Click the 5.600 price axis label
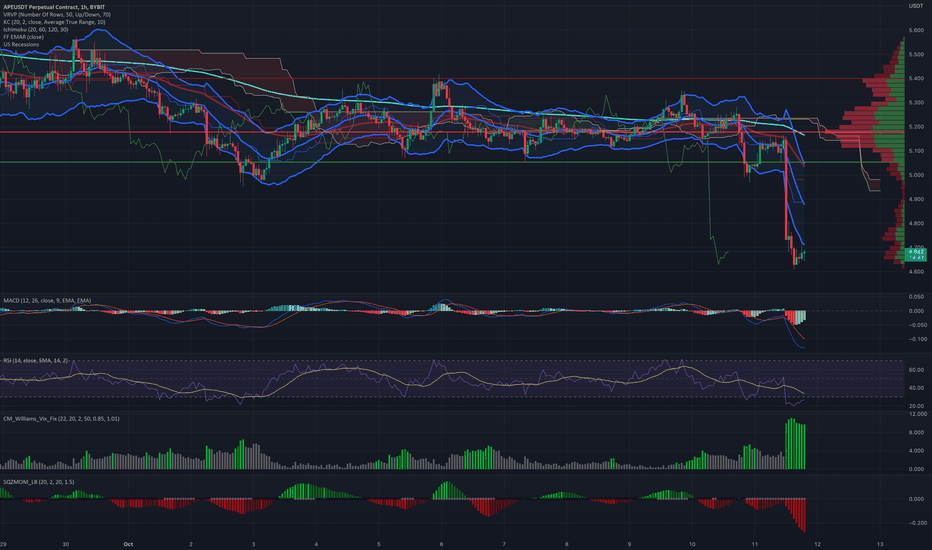932x550 pixels. click(x=916, y=30)
